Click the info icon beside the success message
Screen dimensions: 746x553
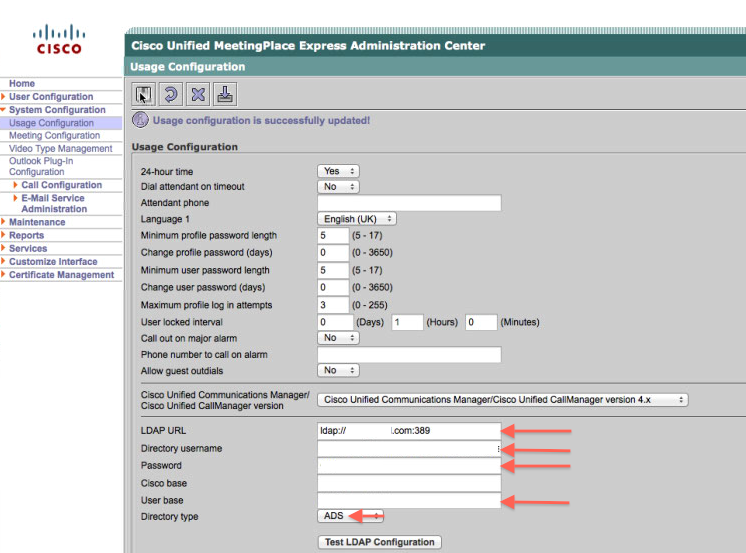pos(141,120)
